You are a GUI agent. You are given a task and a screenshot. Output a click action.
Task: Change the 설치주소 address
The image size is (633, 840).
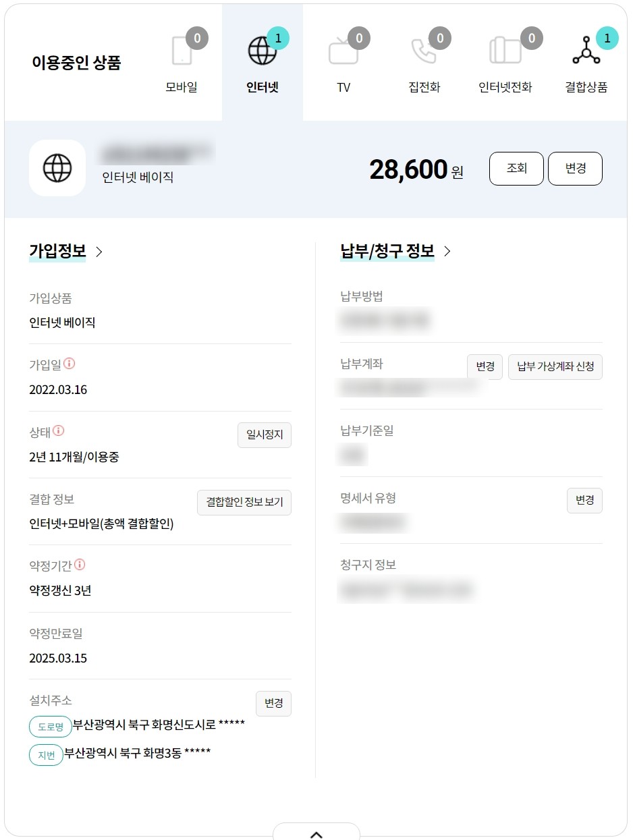(x=273, y=704)
